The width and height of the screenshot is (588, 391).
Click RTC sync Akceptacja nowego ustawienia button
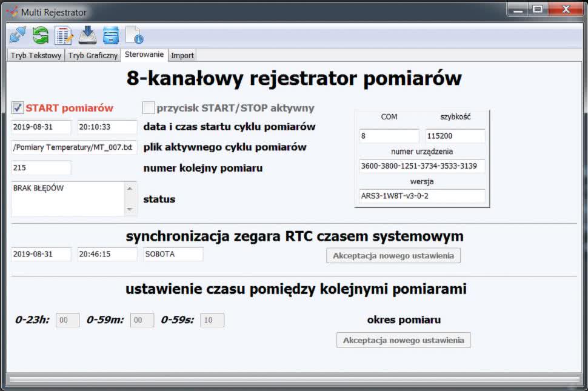click(x=393, y=255)
